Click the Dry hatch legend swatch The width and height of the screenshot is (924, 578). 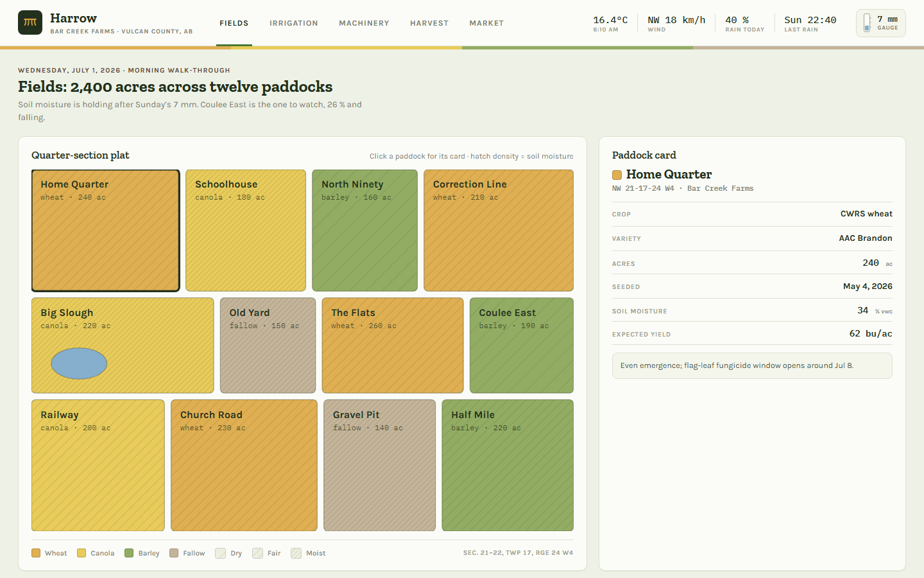(220, 553)
